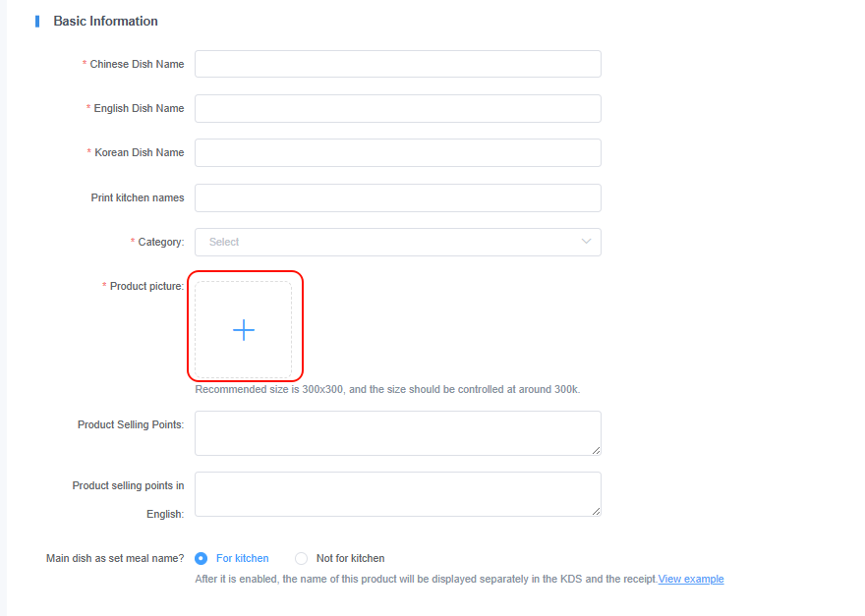This screenshot has height=616, width=865.
Task: Click resize grip of English selling points textarea
Action: pos(596,511)
